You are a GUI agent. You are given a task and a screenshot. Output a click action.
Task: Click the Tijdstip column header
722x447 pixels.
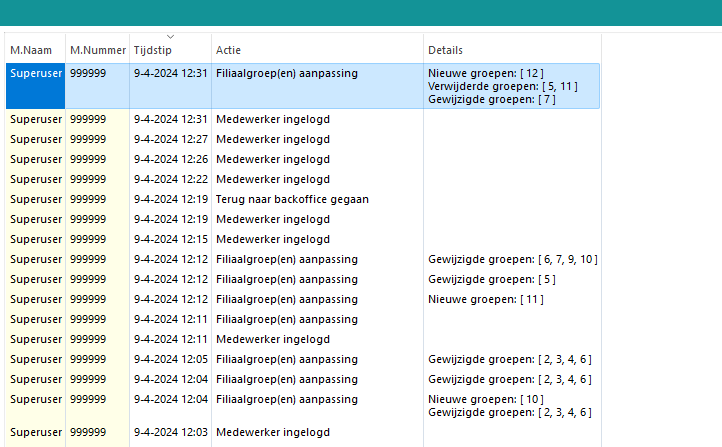point(170,50)
